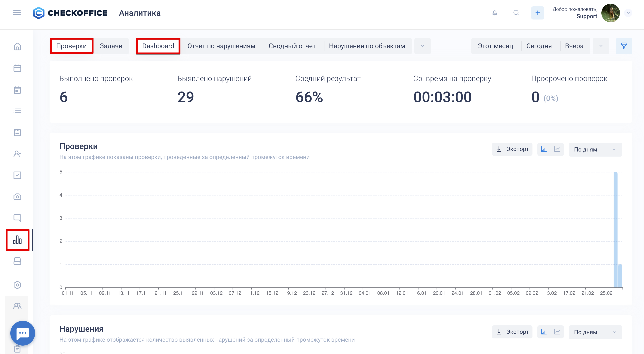Open settings hexagon sidebar icon
Image resolution: width=644 pixels, height=354 pixels.
(x=17, y=285)
